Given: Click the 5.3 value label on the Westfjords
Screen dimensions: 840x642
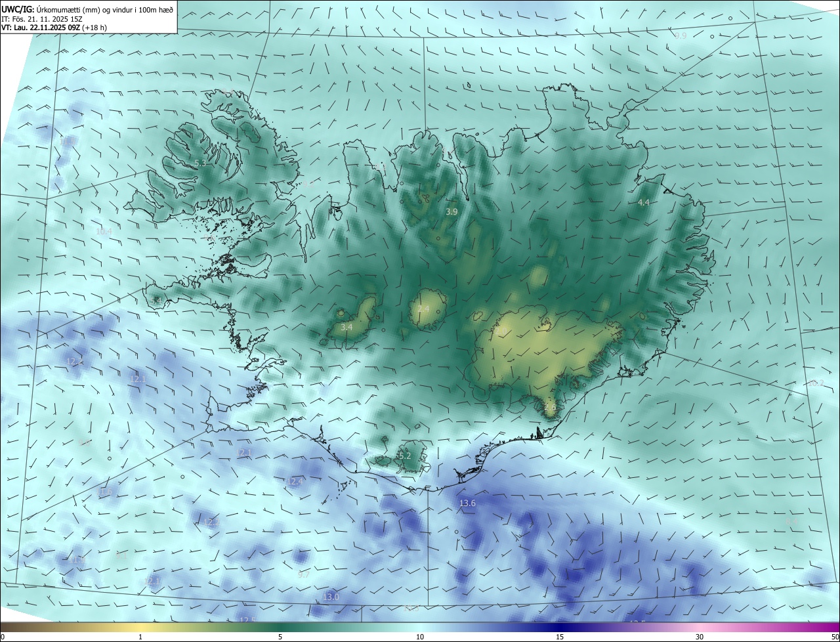Looking at the screenshot, I should click(201, 163).
